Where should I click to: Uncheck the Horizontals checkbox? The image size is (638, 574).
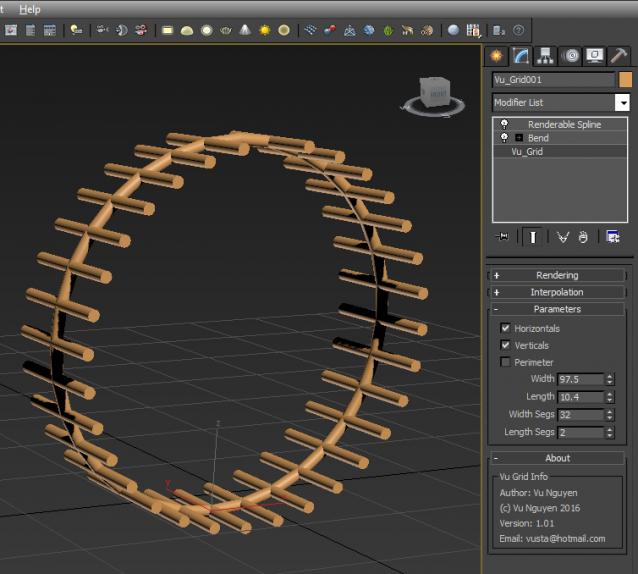click(505, 328)
